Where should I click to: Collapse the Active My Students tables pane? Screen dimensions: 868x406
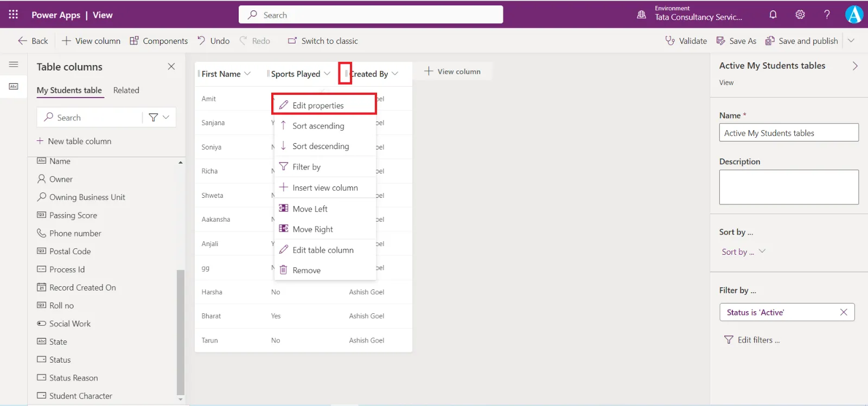click(855, 66)
